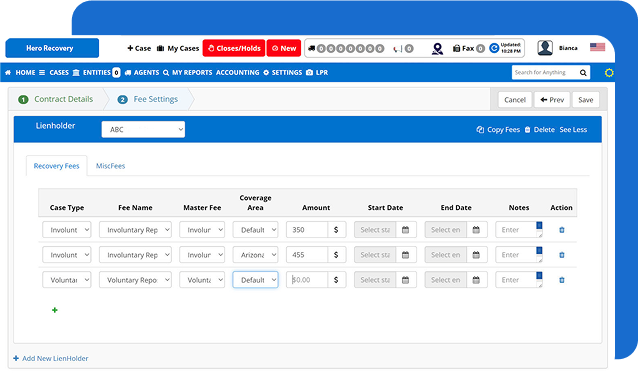Click the phone calls counter icon

pyautogui.click(x=403, y=49)
